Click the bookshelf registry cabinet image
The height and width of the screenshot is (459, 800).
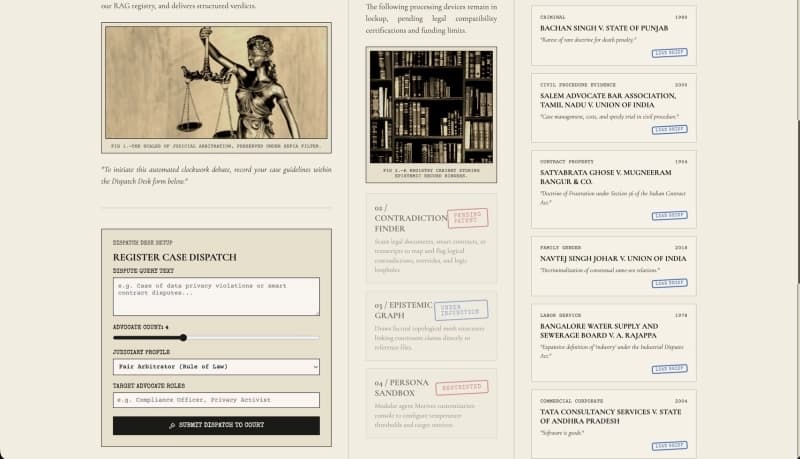(431, 107)
